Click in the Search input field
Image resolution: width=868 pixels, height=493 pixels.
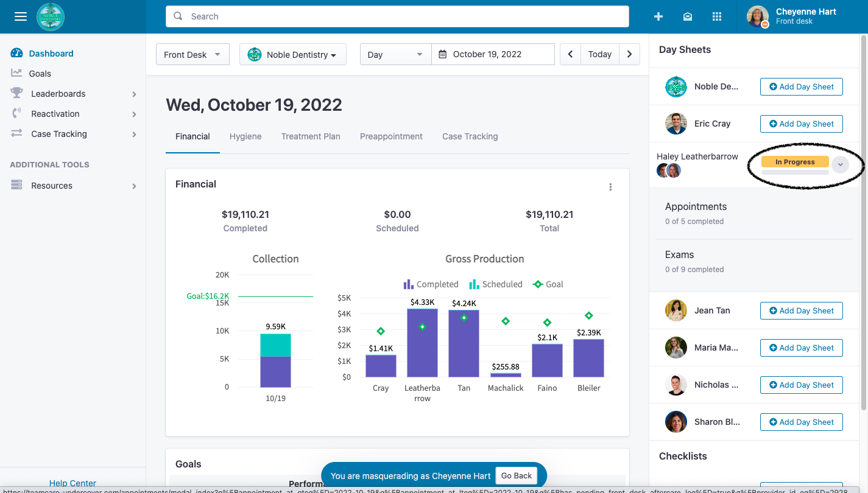pos(397,16)
